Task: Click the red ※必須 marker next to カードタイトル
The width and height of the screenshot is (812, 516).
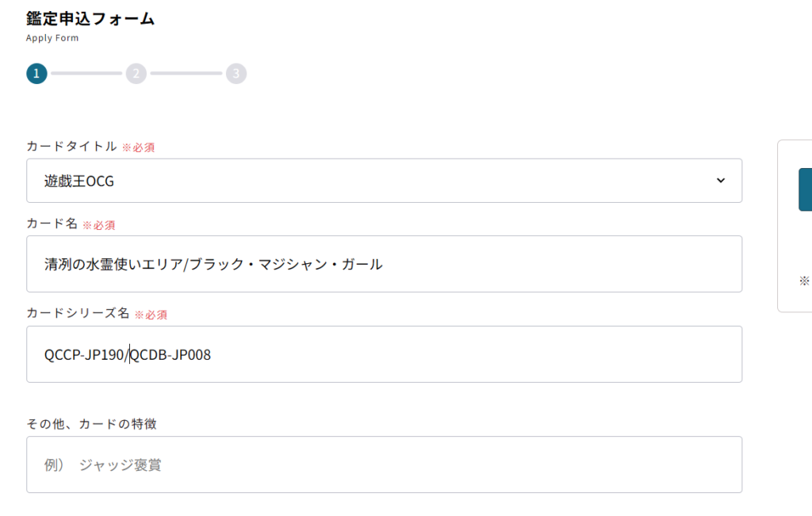Action: pos(140,147)
